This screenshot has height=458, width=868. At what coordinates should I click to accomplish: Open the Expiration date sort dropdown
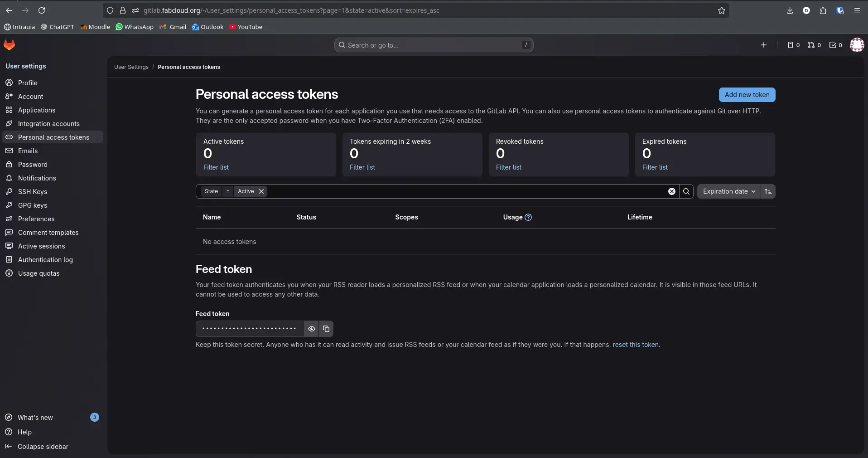[728, 191]
